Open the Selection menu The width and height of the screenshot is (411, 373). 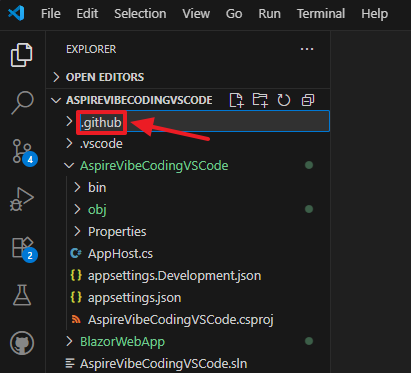[x=140, y=14]
